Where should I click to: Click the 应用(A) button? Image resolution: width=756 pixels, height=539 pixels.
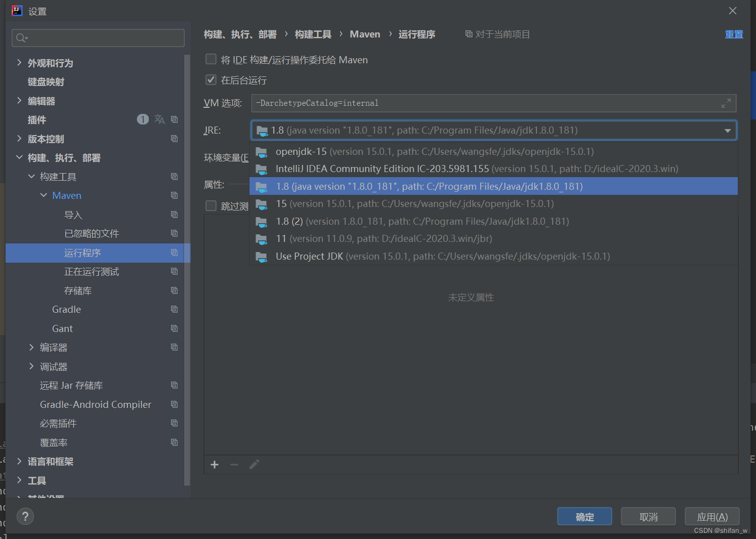pyautogui.click(x=712, y=517)
